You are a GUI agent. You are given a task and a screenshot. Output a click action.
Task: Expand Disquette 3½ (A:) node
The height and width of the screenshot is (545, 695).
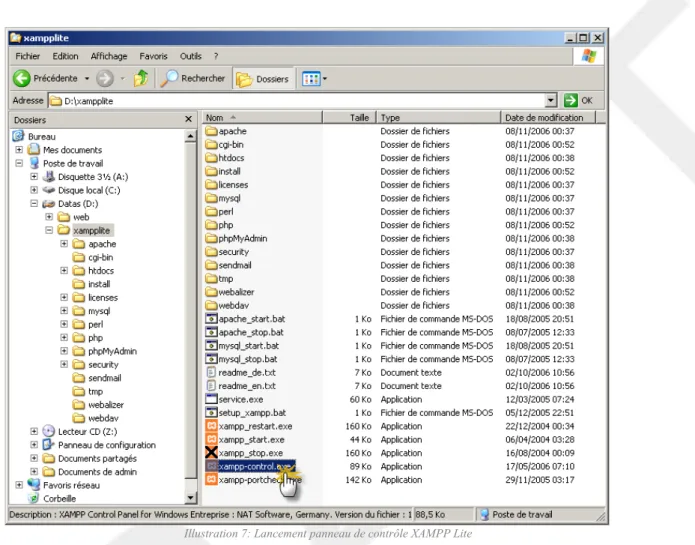(x=34, y=176)
